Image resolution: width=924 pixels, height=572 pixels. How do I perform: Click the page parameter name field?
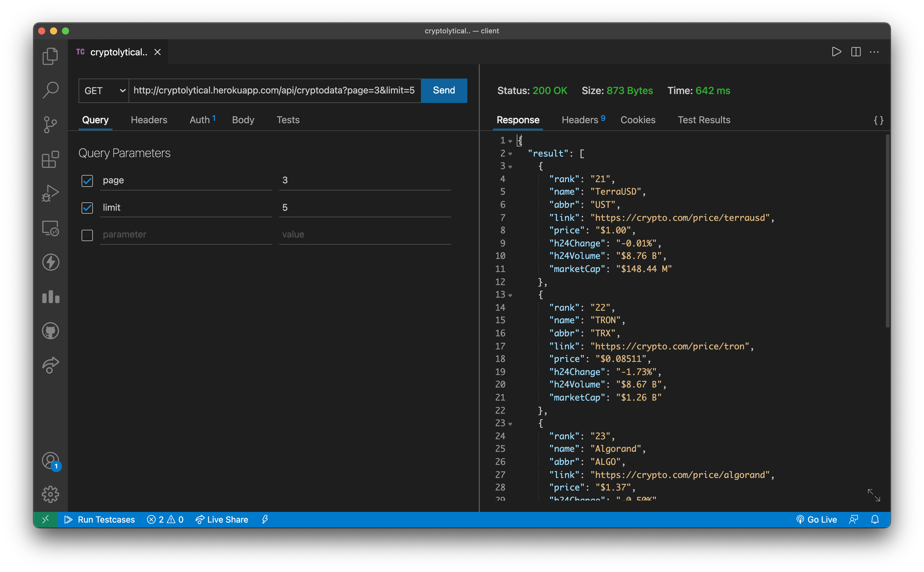click(x=186, y=180)
